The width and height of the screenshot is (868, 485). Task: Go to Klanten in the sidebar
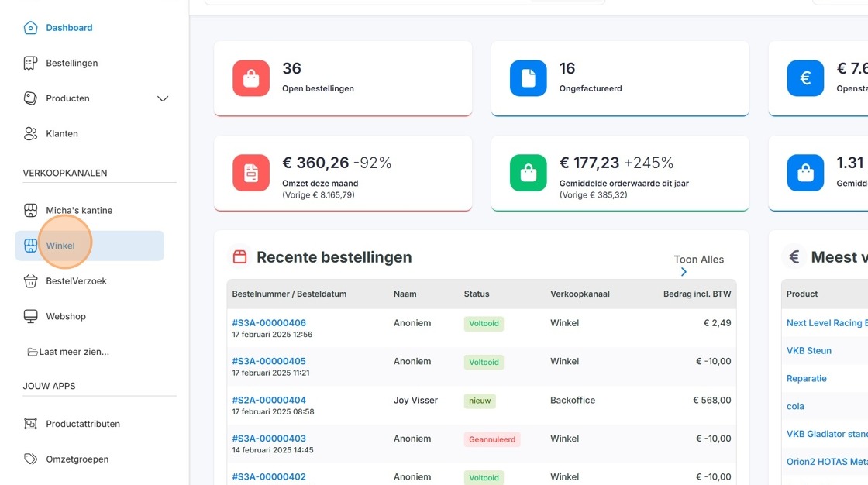pyautogui.click(x=62, y=134)
